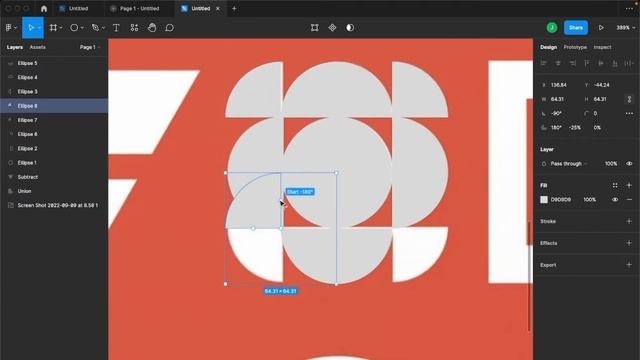
Task: Add an effect with plus button
Action: pos(629,243)
